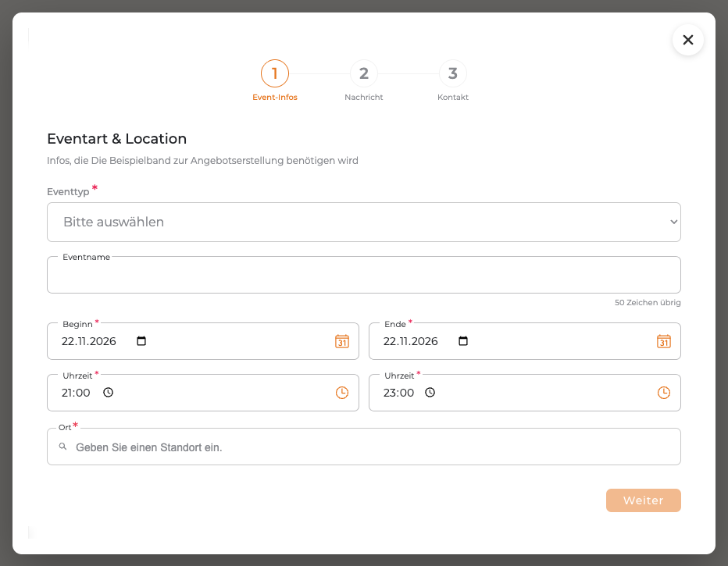
Task: Click the Eventtyp field label
Action: (68, 191)
